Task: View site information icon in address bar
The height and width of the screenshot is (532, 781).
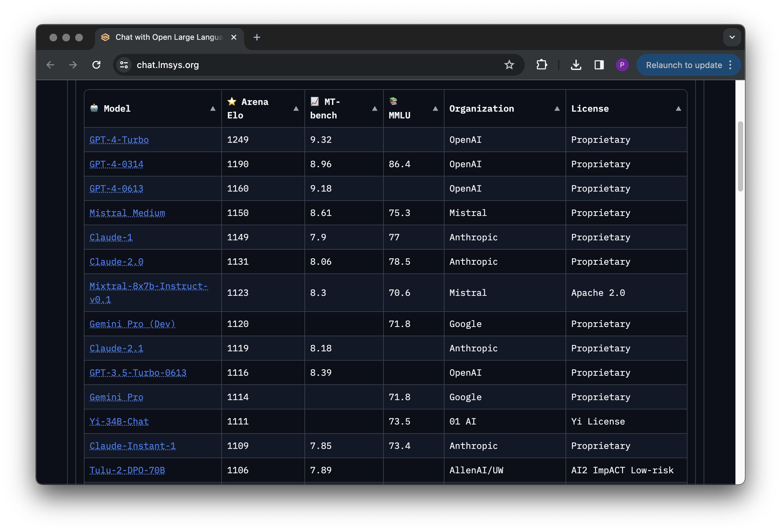Action: [x=123, y=65]
